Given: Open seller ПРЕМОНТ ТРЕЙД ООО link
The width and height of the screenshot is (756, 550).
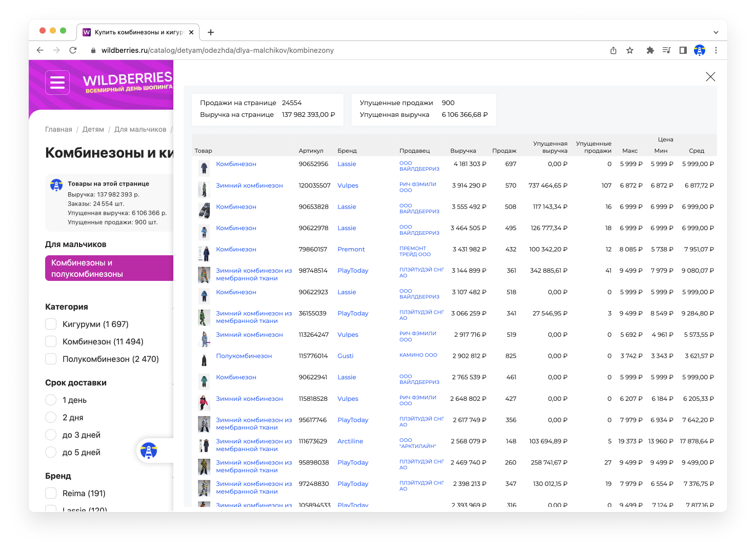Looking at the screenshot, I should [415, 251].
